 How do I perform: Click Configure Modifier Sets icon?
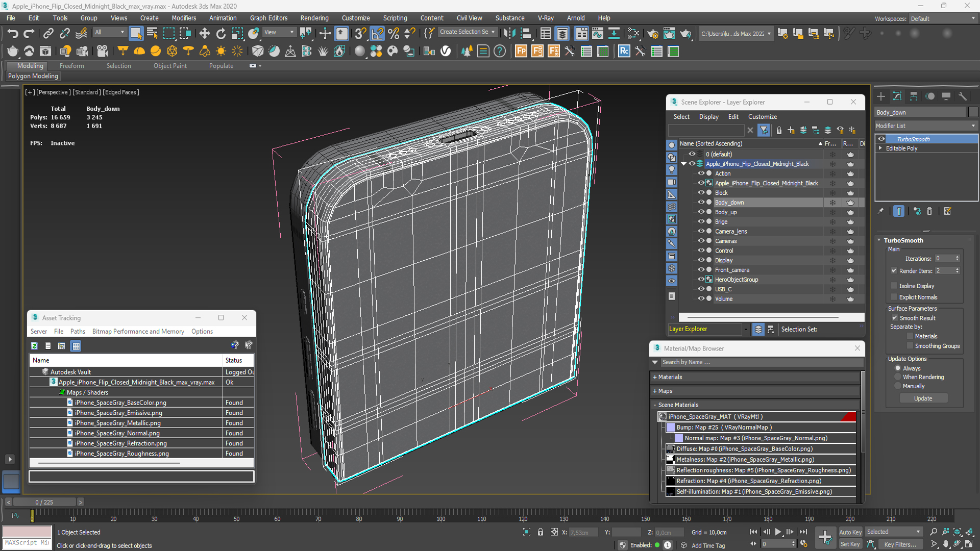click(948, 211)
